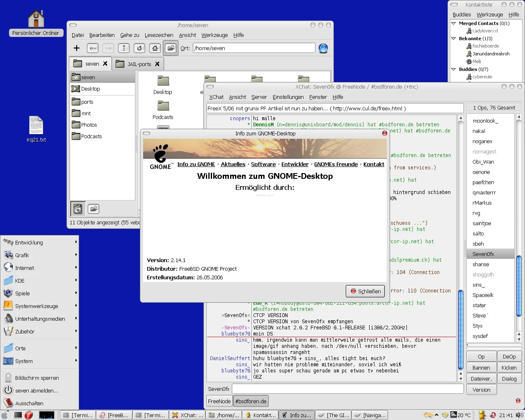525x420 pixels.
Task: Collapse the Buddies contact group
Action: [454, 69]
